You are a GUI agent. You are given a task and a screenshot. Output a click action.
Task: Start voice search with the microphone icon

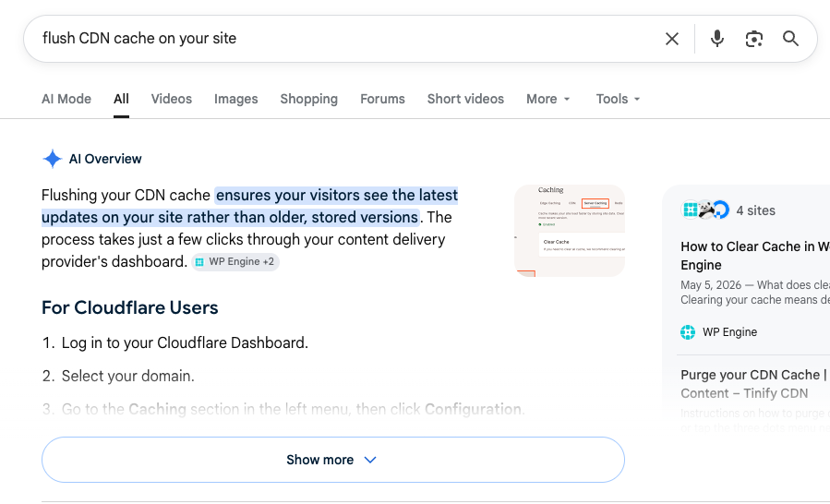coord(717,39)
